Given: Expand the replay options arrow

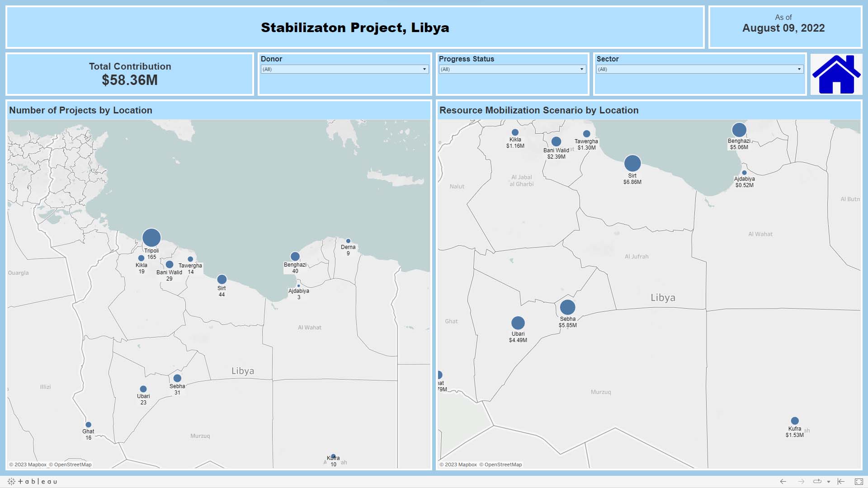Looking at the screenshot, I should (x=828, y=482).
